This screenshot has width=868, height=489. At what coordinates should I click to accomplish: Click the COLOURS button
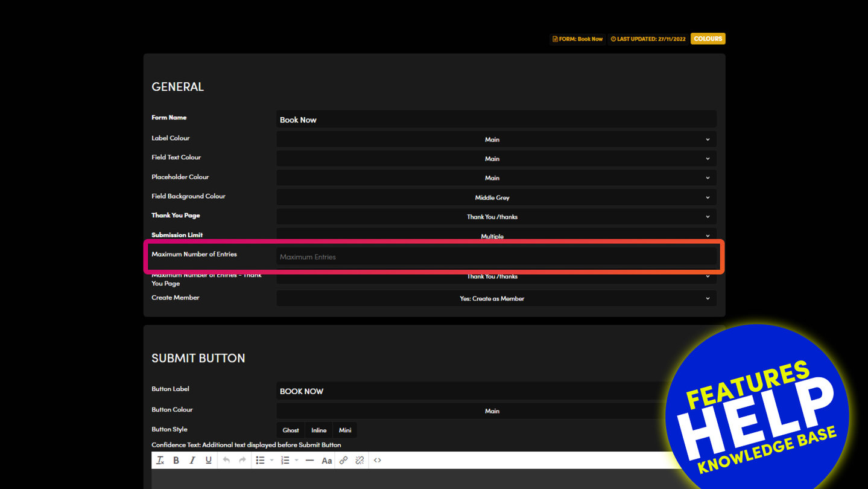tap(708, 39)
